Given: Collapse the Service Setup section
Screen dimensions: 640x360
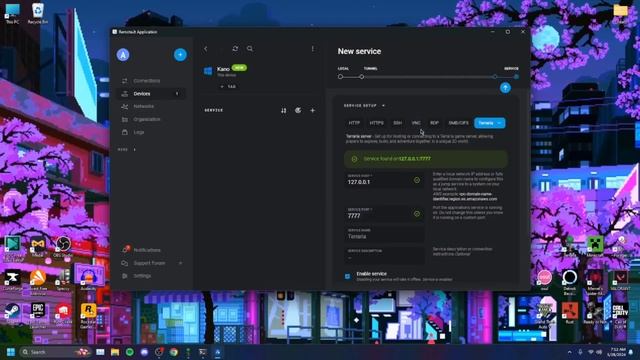Looking at the screenshot, I should pyautogui.click(x=364, y=106).
